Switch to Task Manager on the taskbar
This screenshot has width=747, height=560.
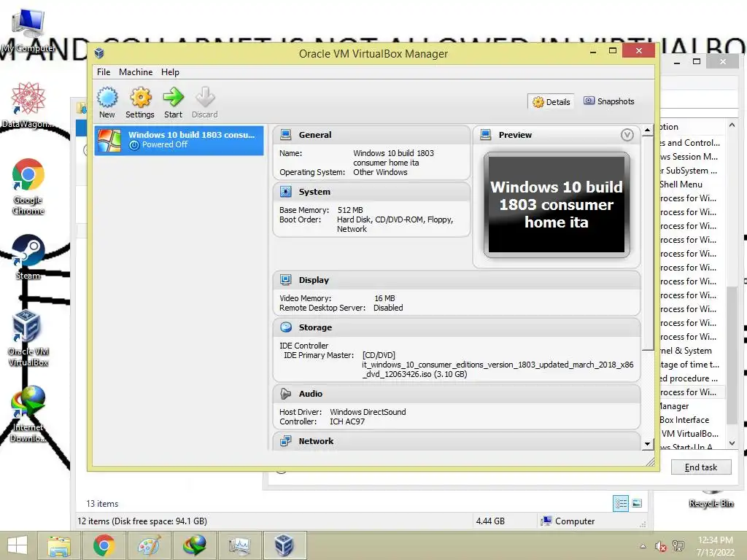point(239,545)
